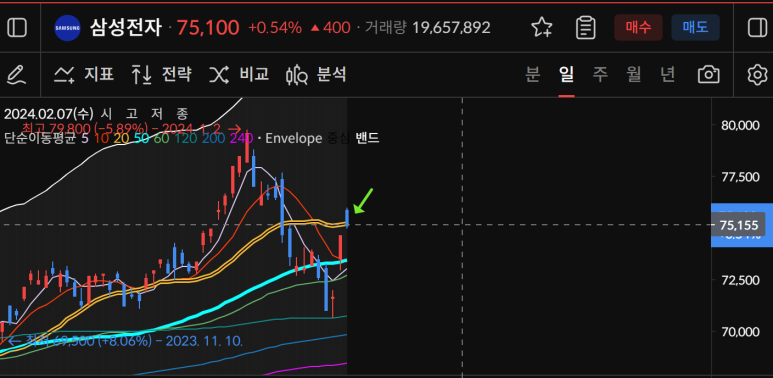Viewport: 773px width, 378px height.
Task: Click the 75,155 crosshair price tag
Action: click(x=739, y=225)
